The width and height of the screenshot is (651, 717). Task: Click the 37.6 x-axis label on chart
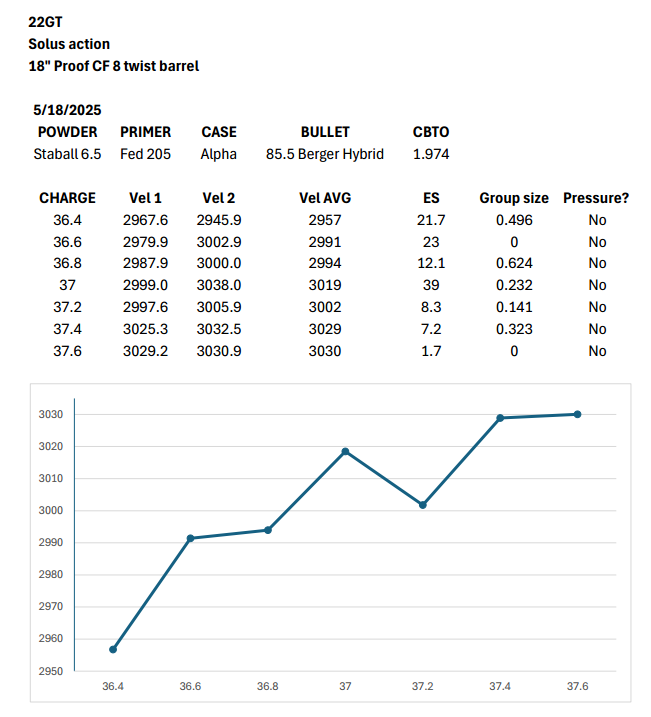pyautogui.click(x=578, y=687)
